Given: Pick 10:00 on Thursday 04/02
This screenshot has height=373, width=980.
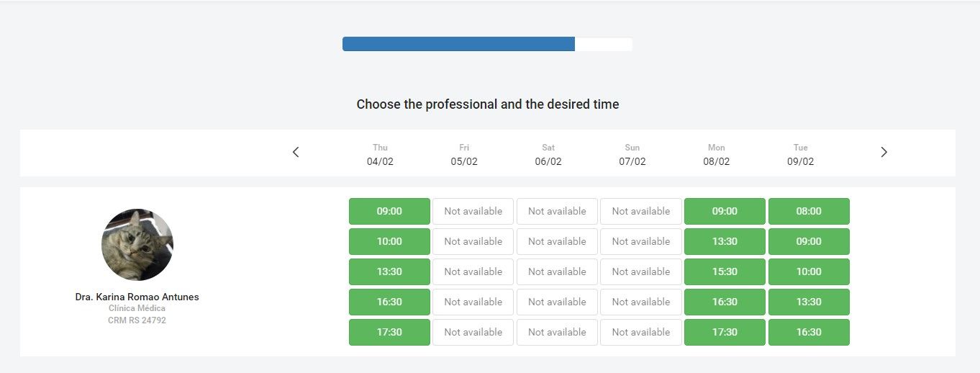Looking at the screenshot, I should [389, 241].
